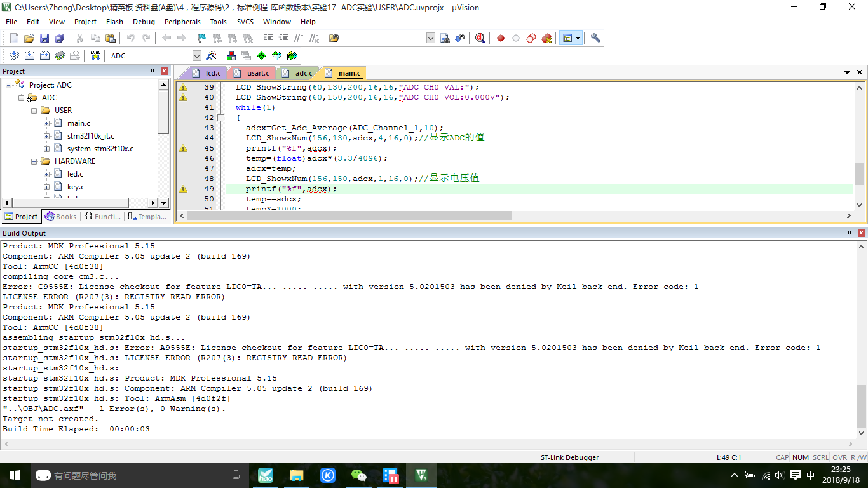The width and height of the screenshot is (868, 488).
Task: Open the window layout dropdown arrow
Action: (x=578, y=38)
